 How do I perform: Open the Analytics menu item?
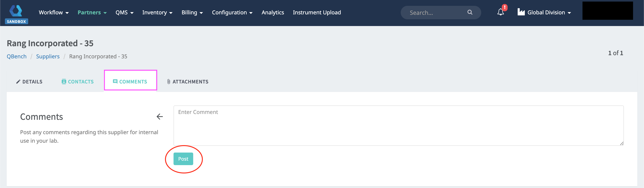(273, 13)
